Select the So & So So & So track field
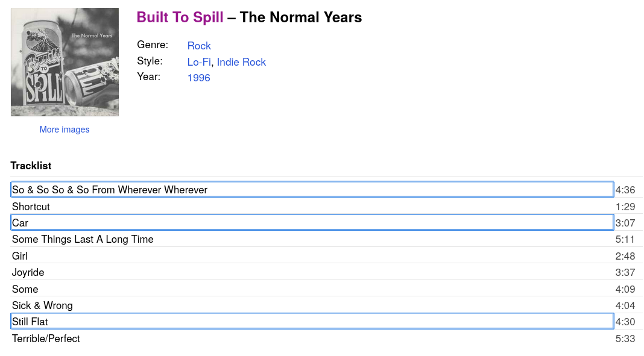This screenshot has height=356, width=644. [x=312, y=190]
